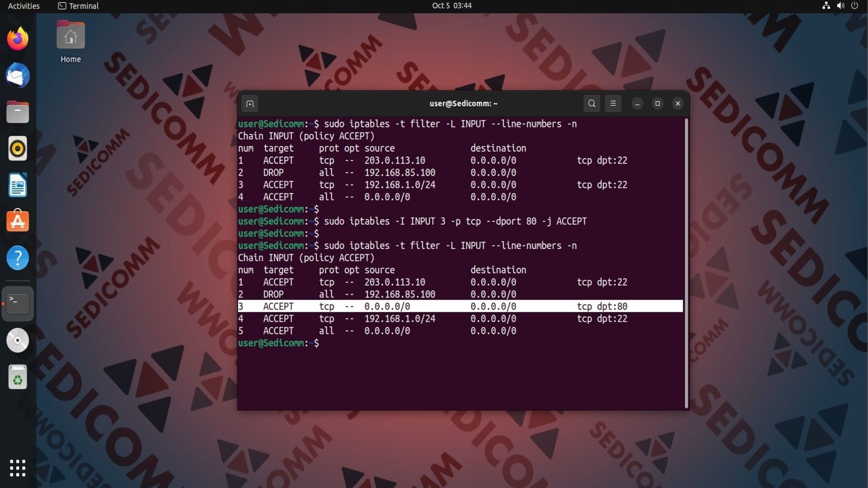Select Terminal icon in the dock
The image size is (868, 488).
(18, 304)
